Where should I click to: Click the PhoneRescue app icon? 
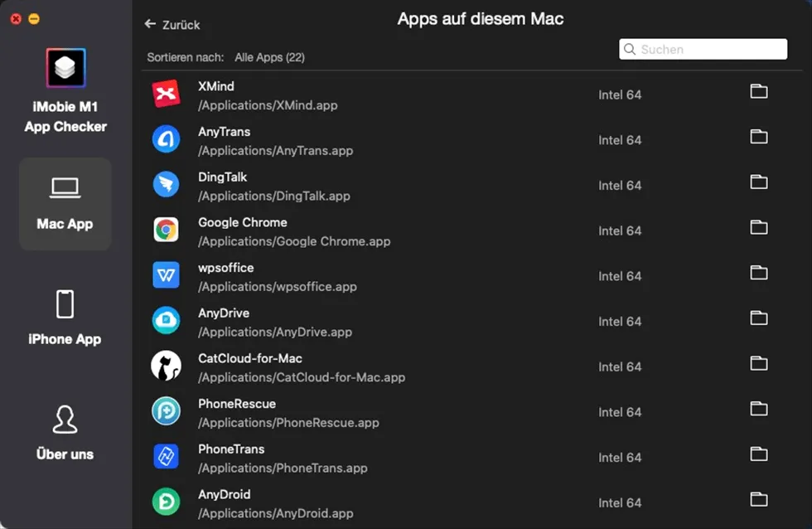[167, 412]
